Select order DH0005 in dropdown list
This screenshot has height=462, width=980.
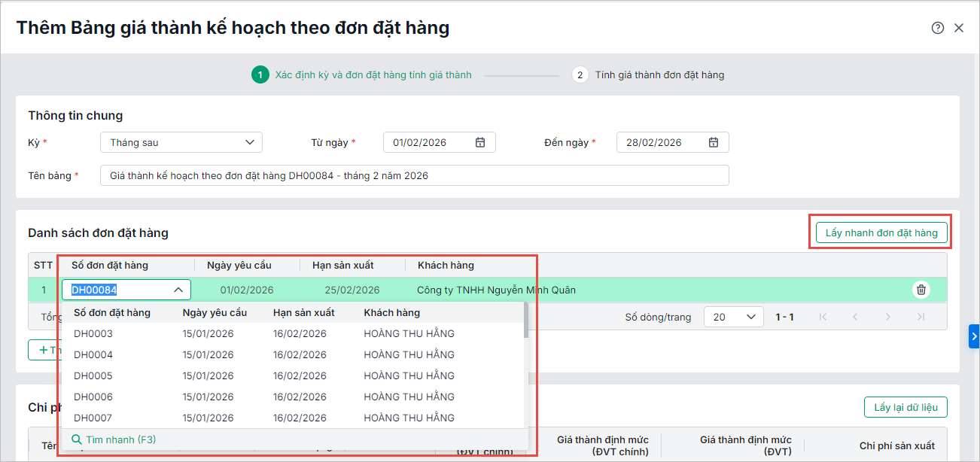(293, 375)
